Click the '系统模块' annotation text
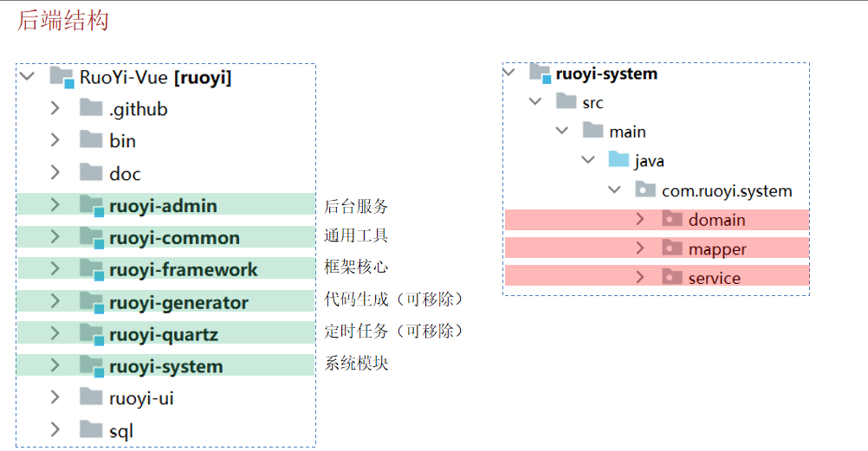Viewport: 868px width, 451px height. click(356, 364)
